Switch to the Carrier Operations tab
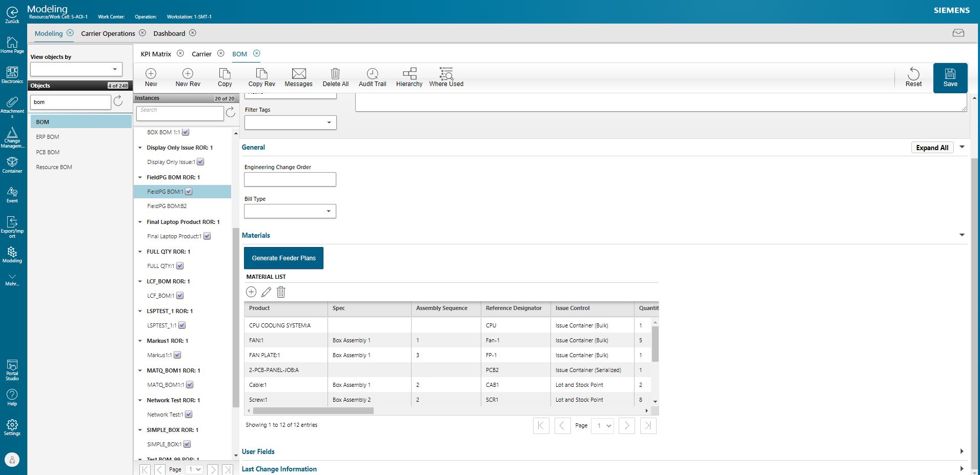980x475 pixels. pyautogui.click(x=108, y=33)
